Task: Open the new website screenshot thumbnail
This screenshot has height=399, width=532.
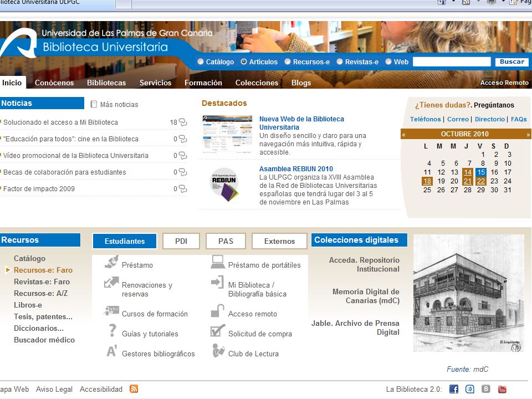Action: click(227, 134)
